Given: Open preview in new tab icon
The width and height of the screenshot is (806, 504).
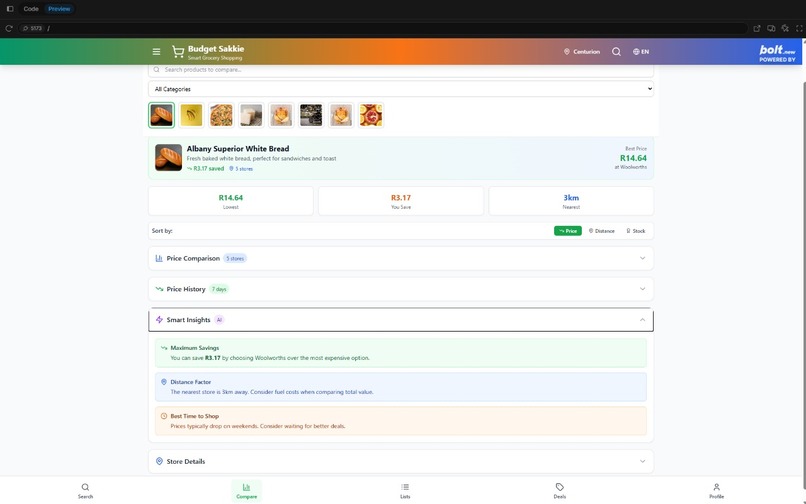Looking at the screenshot, I should pyautogui.click(x=757, y=28).
